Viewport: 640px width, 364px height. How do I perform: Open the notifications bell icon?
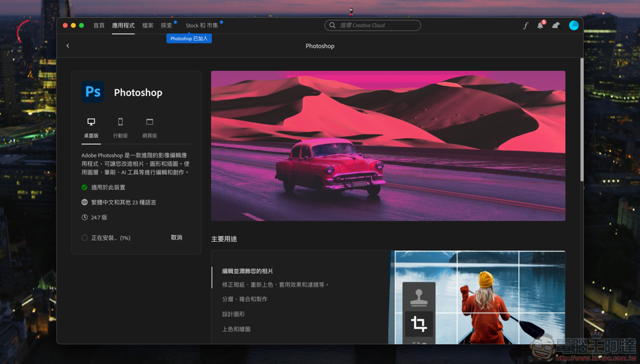(x=540, y=26)
